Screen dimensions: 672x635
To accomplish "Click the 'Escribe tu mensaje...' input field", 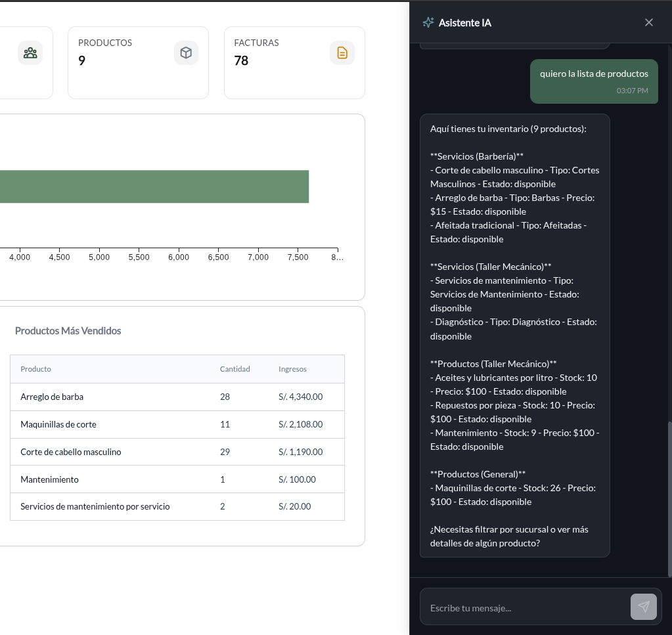I will pos(526,607).
